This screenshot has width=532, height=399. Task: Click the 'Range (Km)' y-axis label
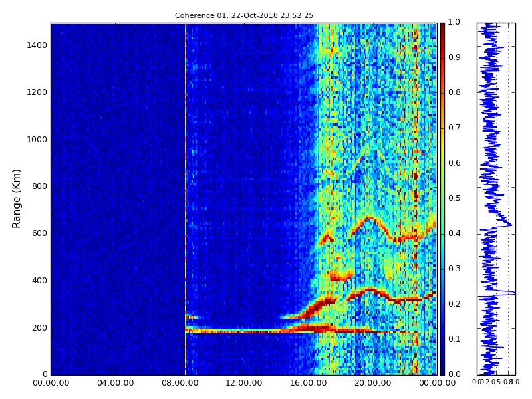[16, 199]
